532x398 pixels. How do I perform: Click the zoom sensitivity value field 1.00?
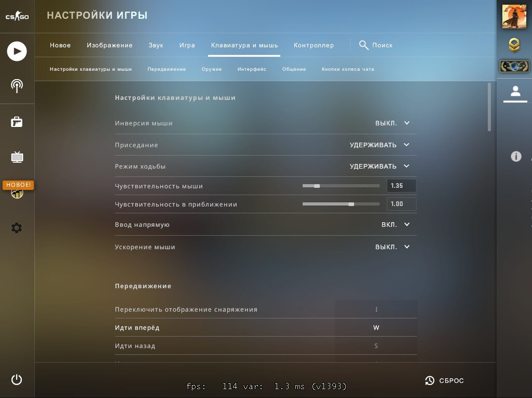[x=401, y=204]
